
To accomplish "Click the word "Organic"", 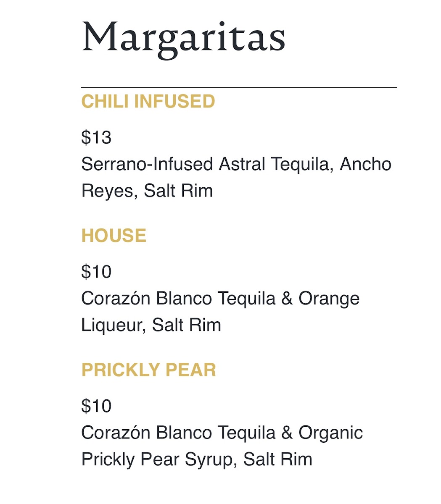I will pyautogui.click(x=330, y=433).
